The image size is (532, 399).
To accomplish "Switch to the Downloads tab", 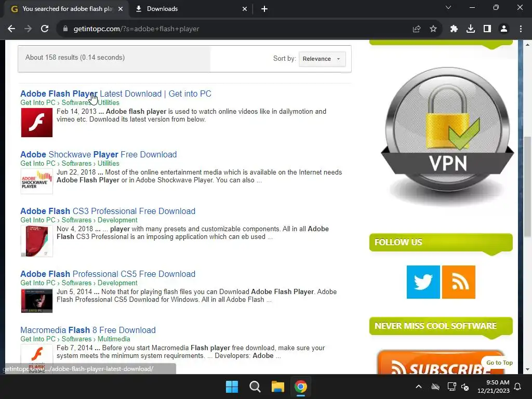I will point(191,9).
